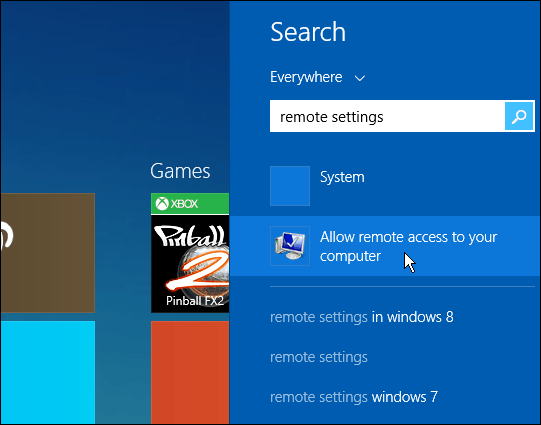541x425 pixels.
Task: Open the Games group heading
Action: pos(180,171)
